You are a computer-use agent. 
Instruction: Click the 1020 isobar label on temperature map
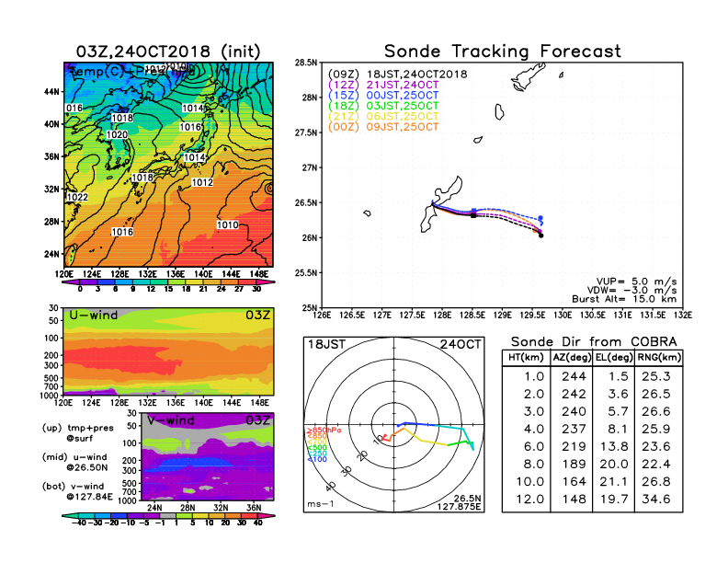pos(117,134)
